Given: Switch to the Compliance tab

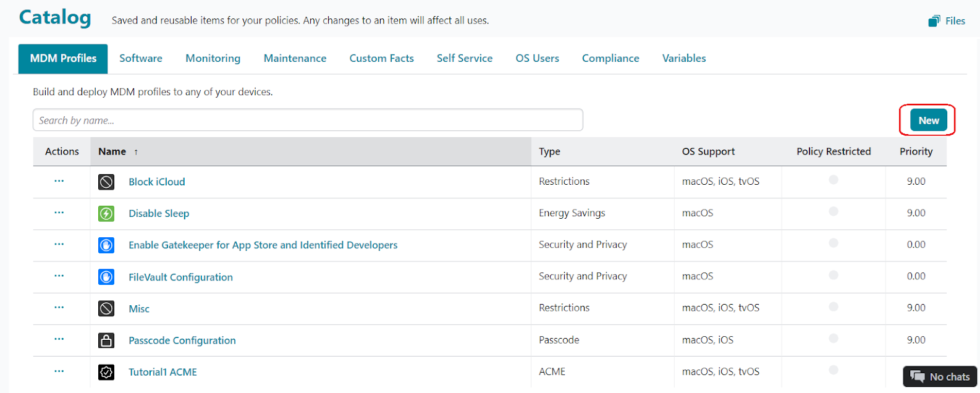Looking at the screenshot, I should (x=610, y=59).
